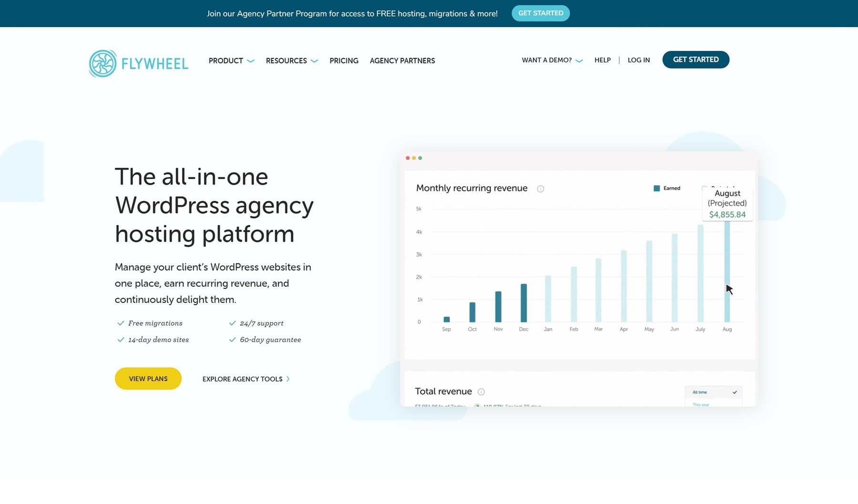Viewport: 858px width, 504px height.
Task: Click the Flywheel logo icon
Action: (102, 62)
